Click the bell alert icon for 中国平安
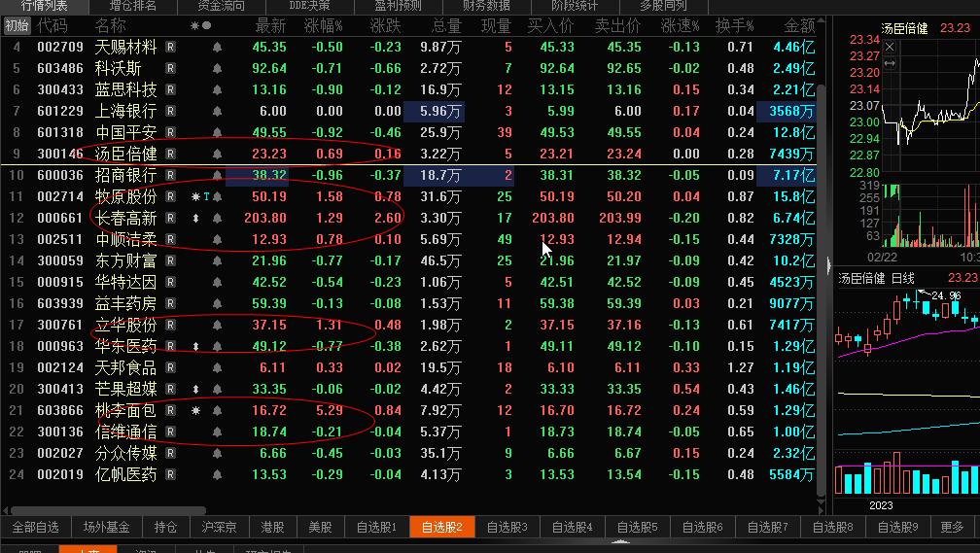This screenshot has height=553, width=980. click(217, 132)
